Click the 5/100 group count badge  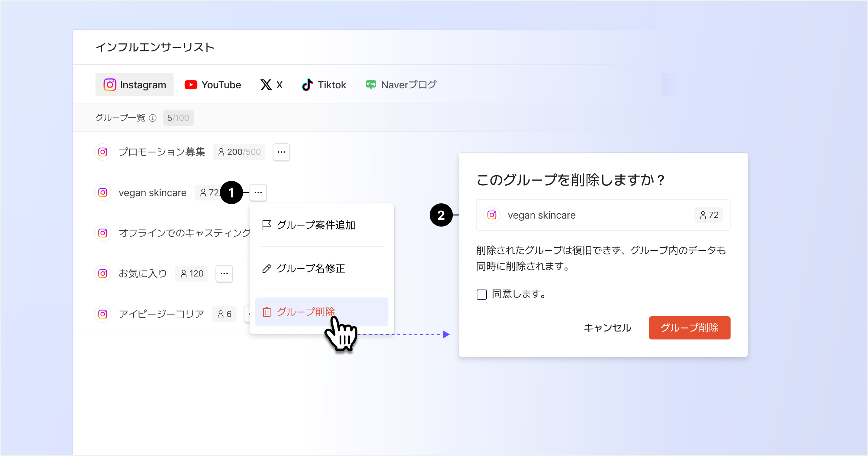(x=178, y=118)
